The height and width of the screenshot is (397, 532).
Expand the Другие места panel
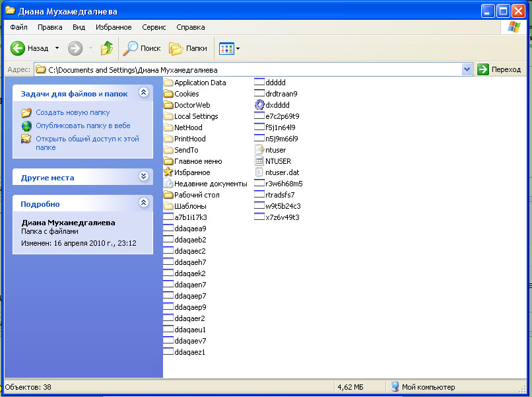(x=143, y=176)
